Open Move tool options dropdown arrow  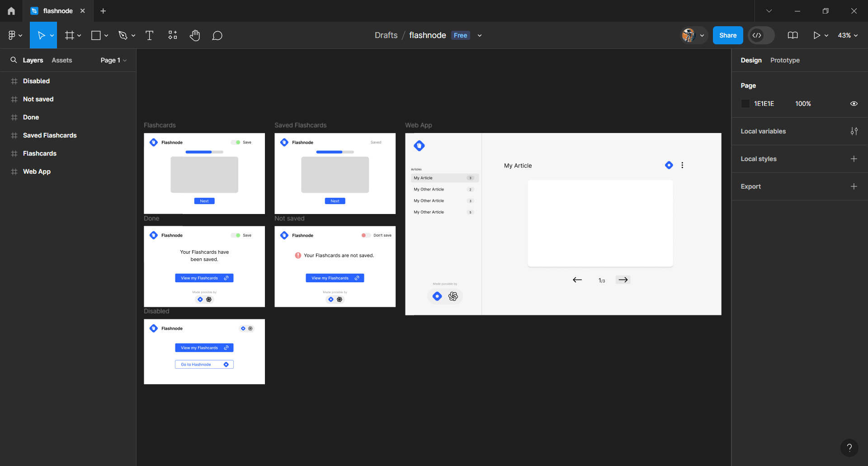tap(52, 35)
